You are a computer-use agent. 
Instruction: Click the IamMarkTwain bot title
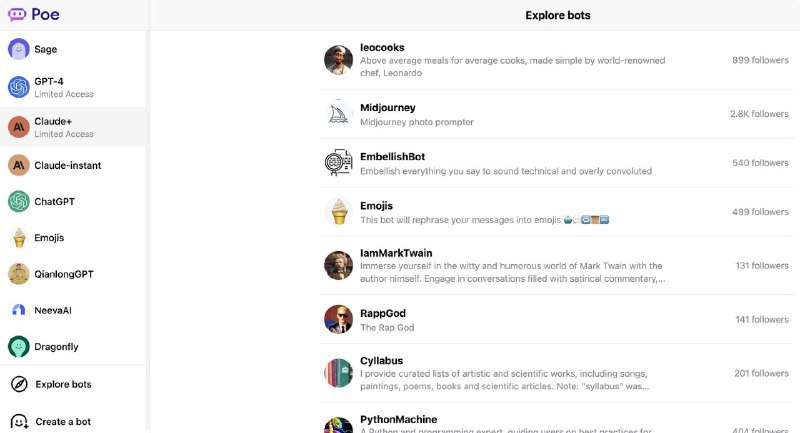396,253
